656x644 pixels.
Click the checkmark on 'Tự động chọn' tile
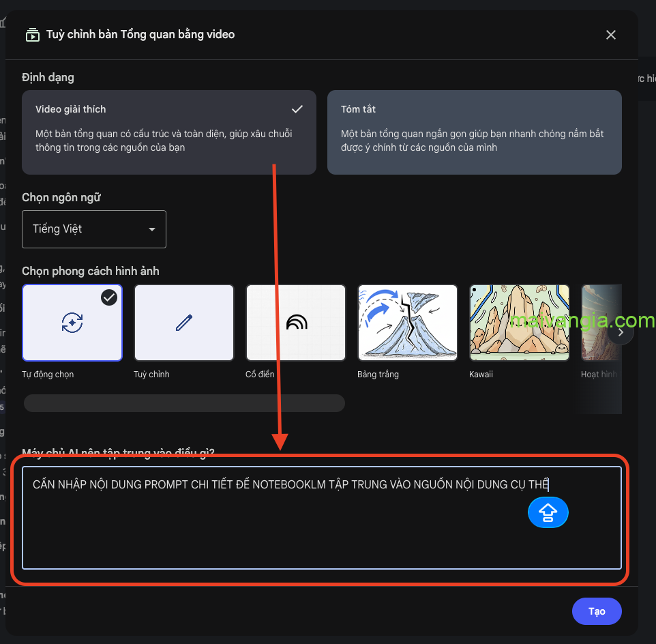(108, 297)
